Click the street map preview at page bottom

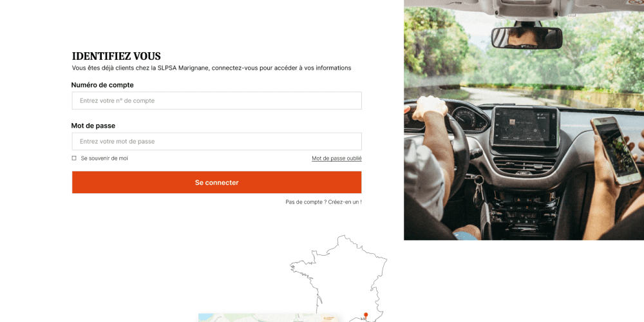click(x=268, y=318)
